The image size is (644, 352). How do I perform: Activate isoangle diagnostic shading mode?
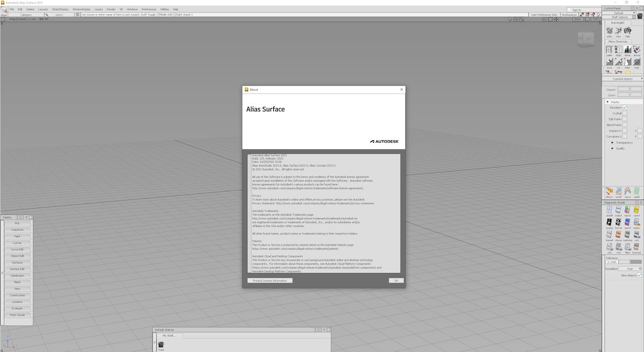(x=609, y=221)
